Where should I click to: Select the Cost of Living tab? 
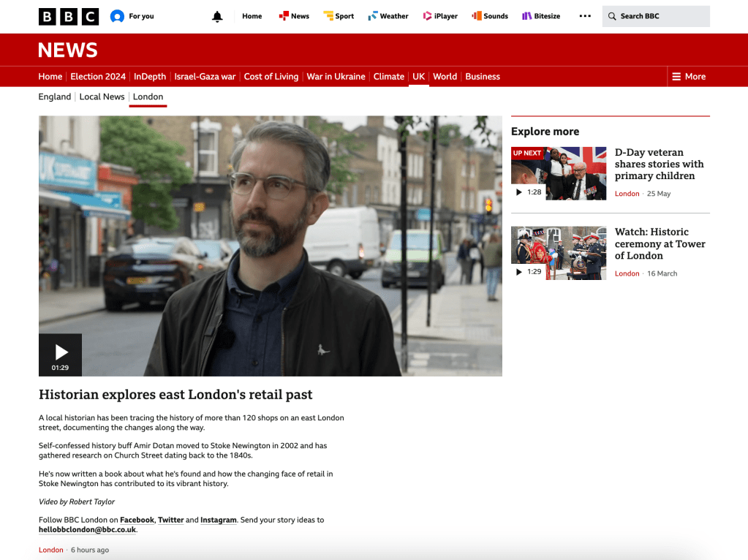click(x=271, y=77)
